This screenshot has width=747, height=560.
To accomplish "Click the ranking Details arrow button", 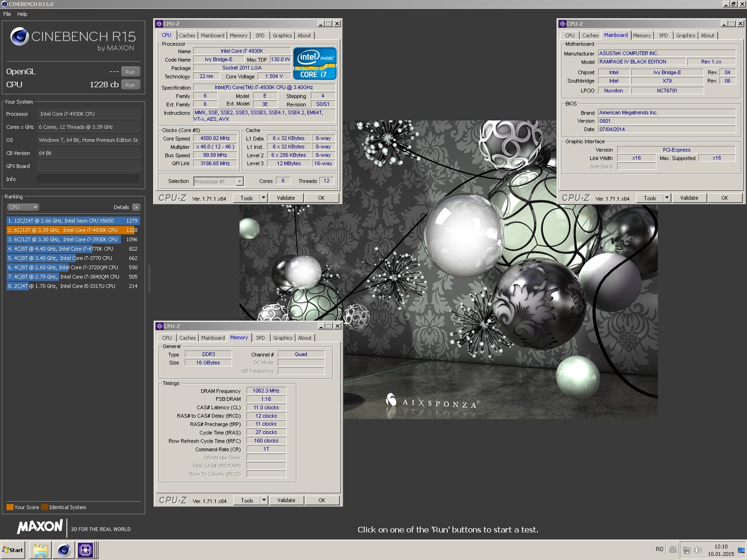I will tap(136, 207).
